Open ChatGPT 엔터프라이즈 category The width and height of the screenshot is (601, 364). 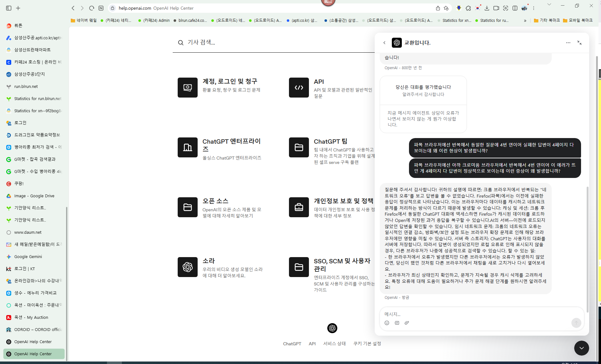pos(221,149)
